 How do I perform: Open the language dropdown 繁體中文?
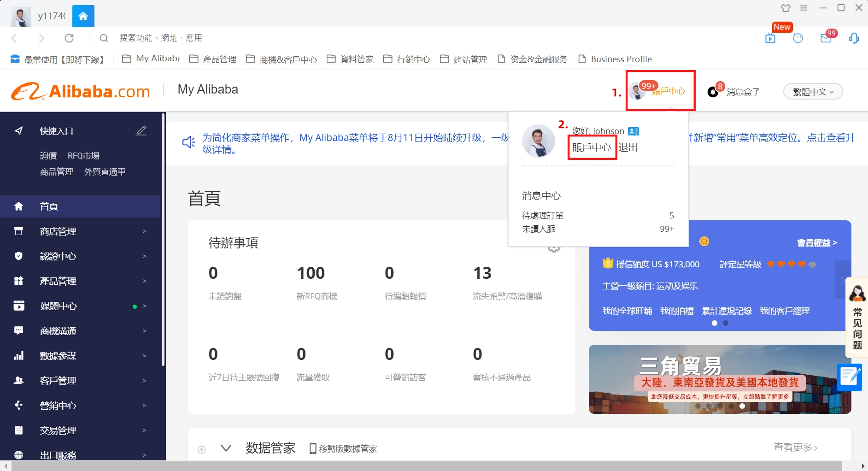point(813,92)
